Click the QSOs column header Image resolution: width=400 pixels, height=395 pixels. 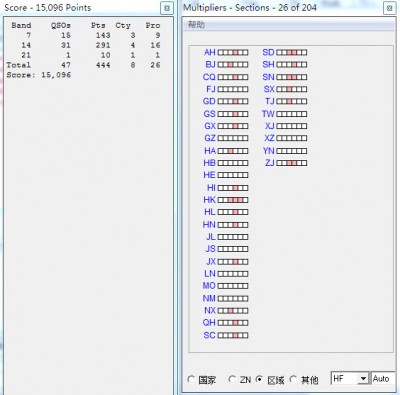point(61,25)
